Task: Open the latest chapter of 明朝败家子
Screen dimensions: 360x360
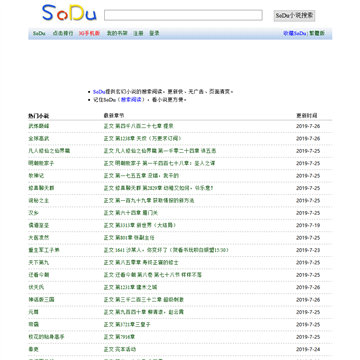Action: point(159,163)
